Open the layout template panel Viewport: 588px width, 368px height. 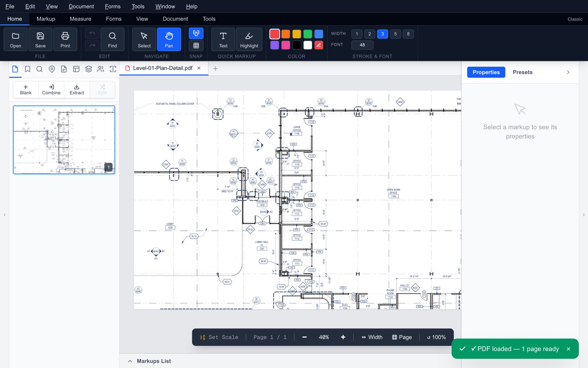[x=76, y=69]
